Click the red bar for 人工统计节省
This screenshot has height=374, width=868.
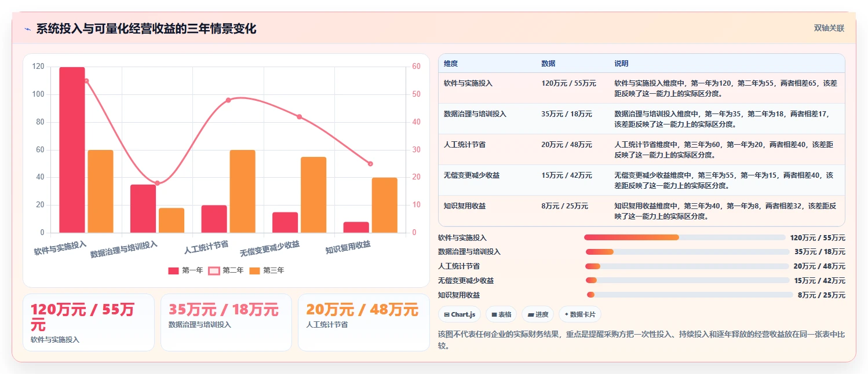point(214,219)
